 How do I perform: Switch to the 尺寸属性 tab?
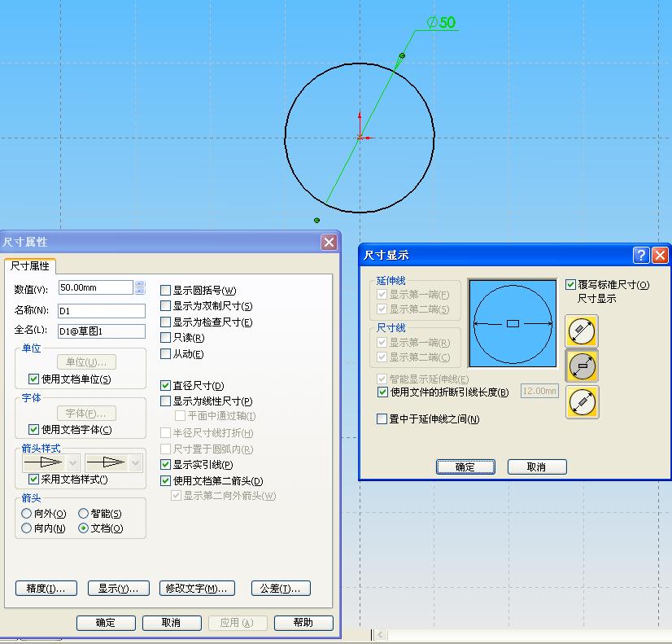[x=29, y=266]
